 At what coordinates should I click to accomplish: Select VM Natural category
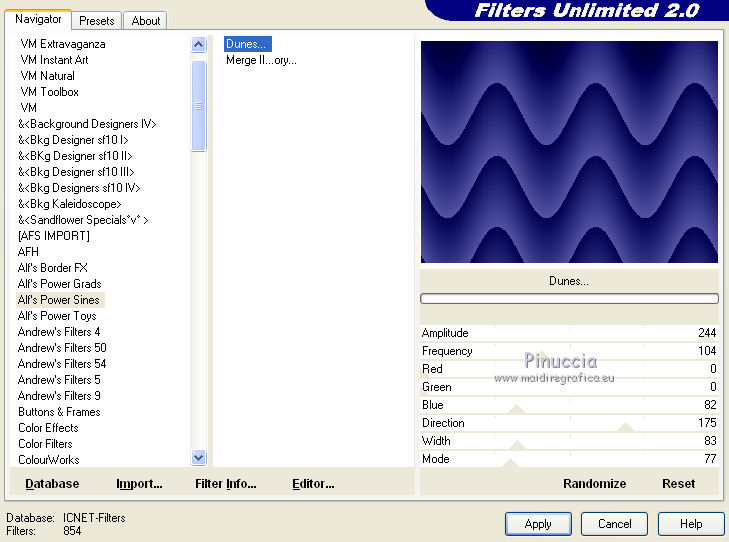47,76
